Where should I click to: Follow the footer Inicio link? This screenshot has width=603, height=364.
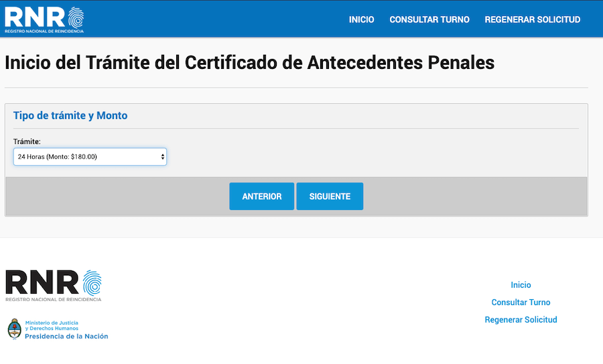pos(521,285)
